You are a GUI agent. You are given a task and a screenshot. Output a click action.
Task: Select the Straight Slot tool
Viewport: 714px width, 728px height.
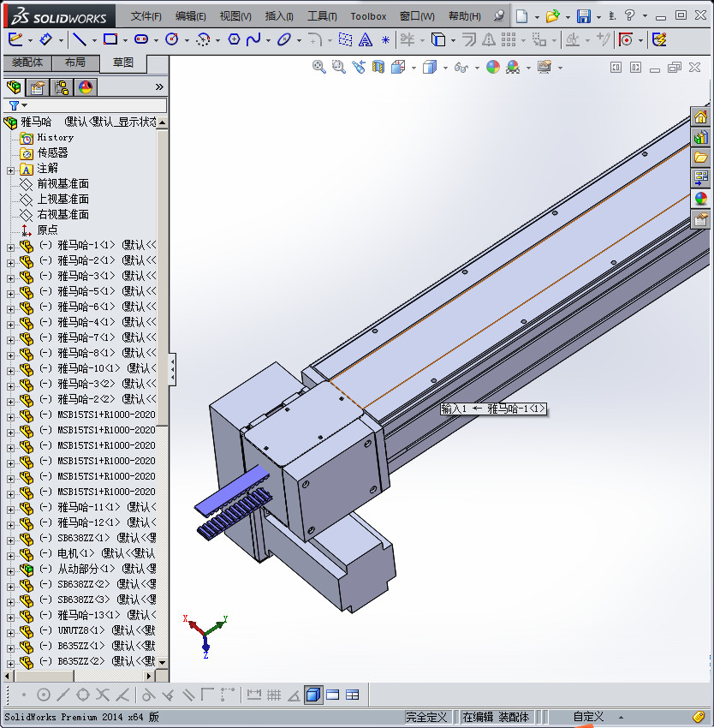[141, 39]
